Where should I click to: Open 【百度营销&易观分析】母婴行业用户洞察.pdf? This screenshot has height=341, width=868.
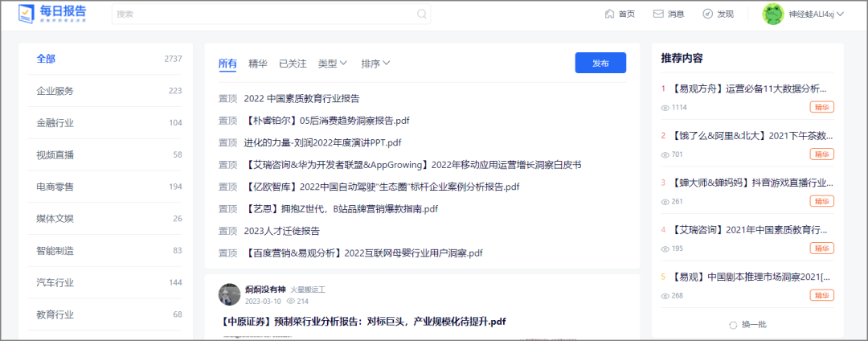(x=363, y=253)
